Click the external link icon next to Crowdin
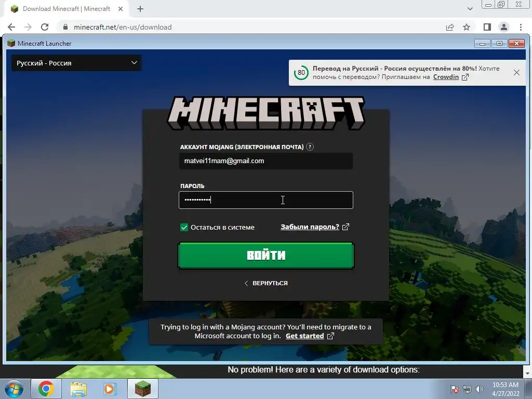 (x=465, y=77)
